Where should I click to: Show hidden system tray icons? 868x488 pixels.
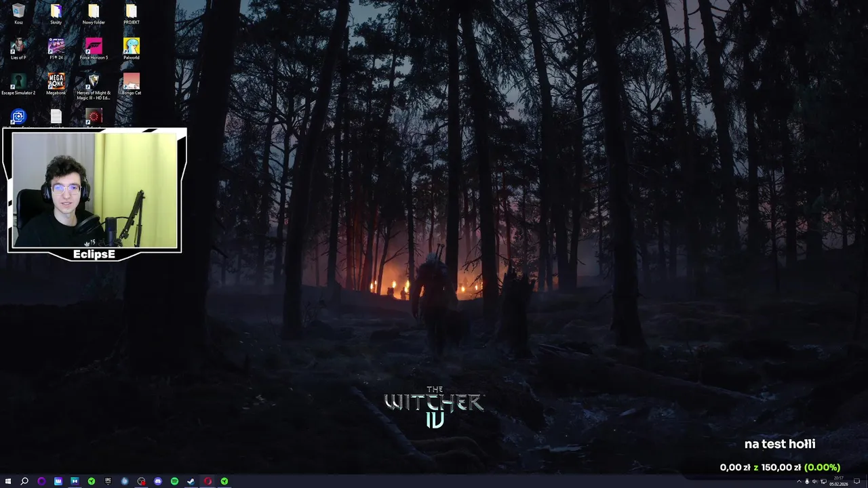point(799,481)
